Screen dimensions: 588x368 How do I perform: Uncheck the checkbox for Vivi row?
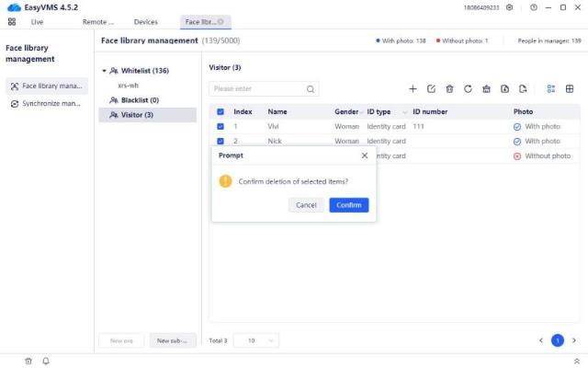[x=220, y=126]
